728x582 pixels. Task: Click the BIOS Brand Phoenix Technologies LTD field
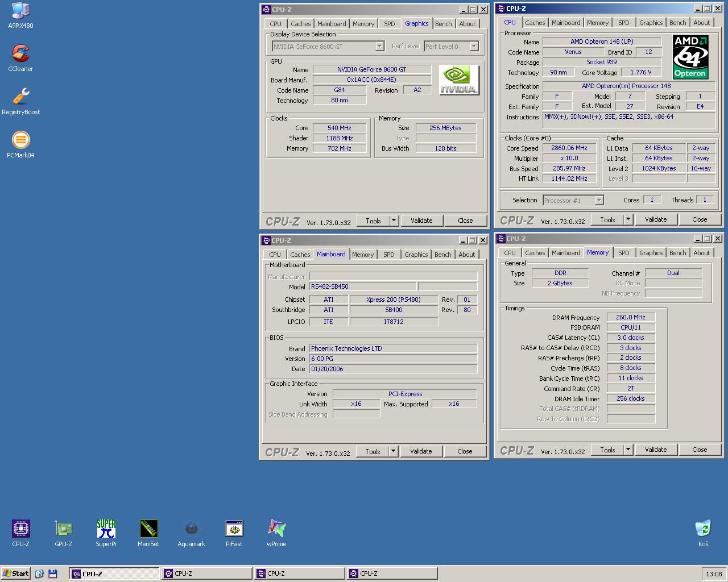393,348
